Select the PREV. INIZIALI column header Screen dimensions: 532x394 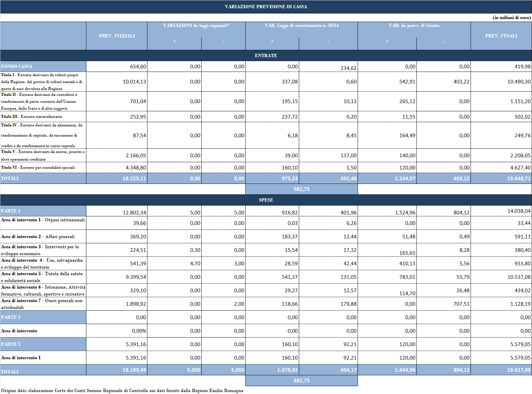click(x=117, y=36)
